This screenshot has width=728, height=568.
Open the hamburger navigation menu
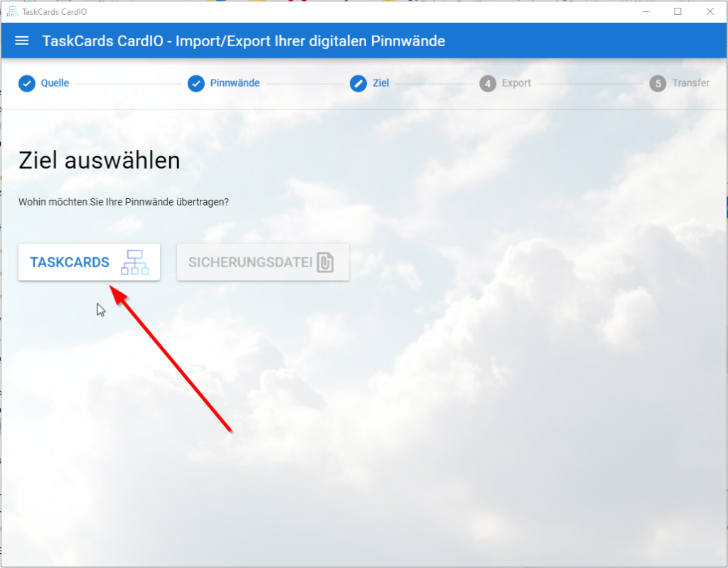click(22, 41)
